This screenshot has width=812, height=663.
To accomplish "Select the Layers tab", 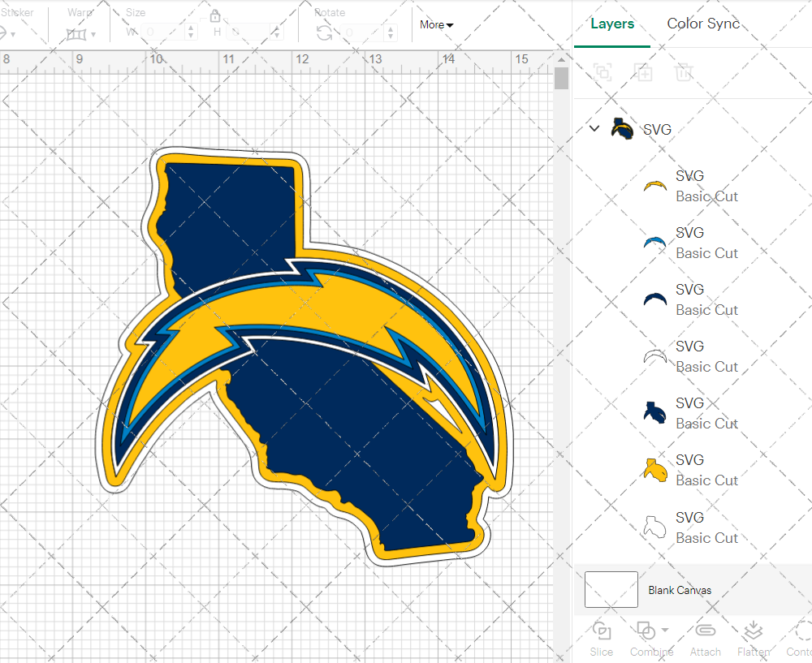I will click(x=612, y=24).
